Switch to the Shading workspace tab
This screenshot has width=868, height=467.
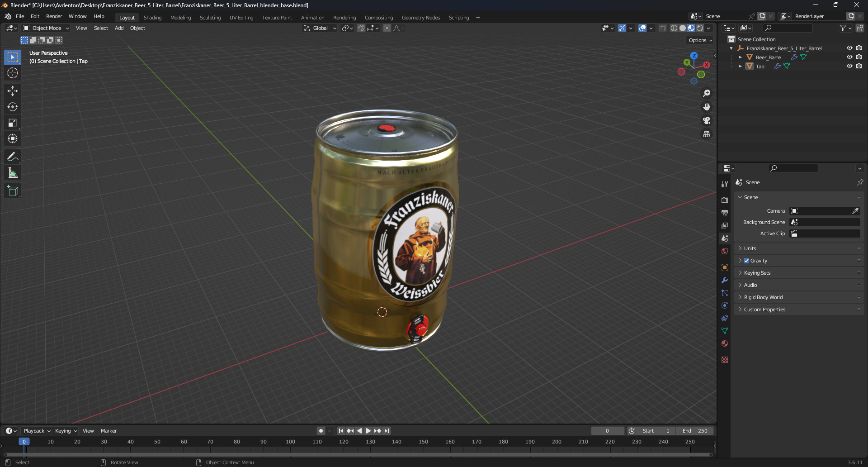(x=152, y=18)
